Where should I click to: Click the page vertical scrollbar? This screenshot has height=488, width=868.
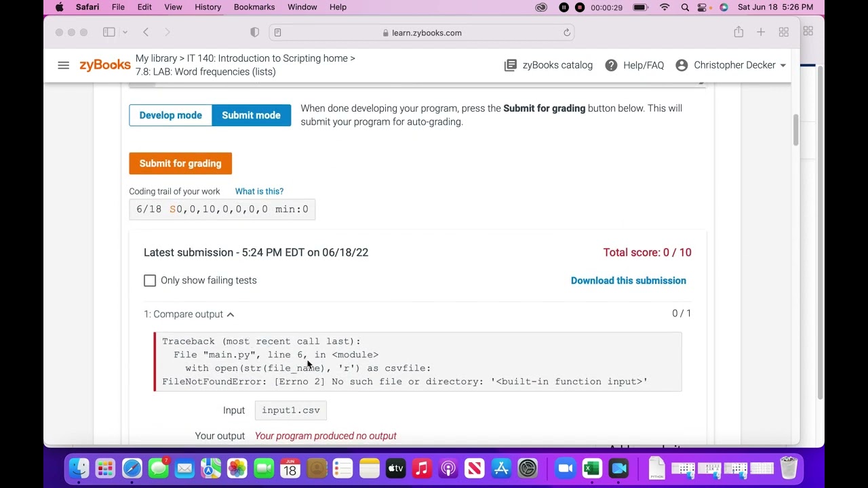tap(796, 129)
